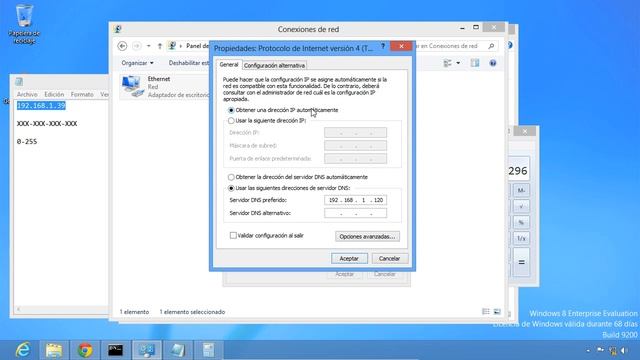Click the change view icon in toolbar
Screen dimensions: 640x360
(448, 63)
